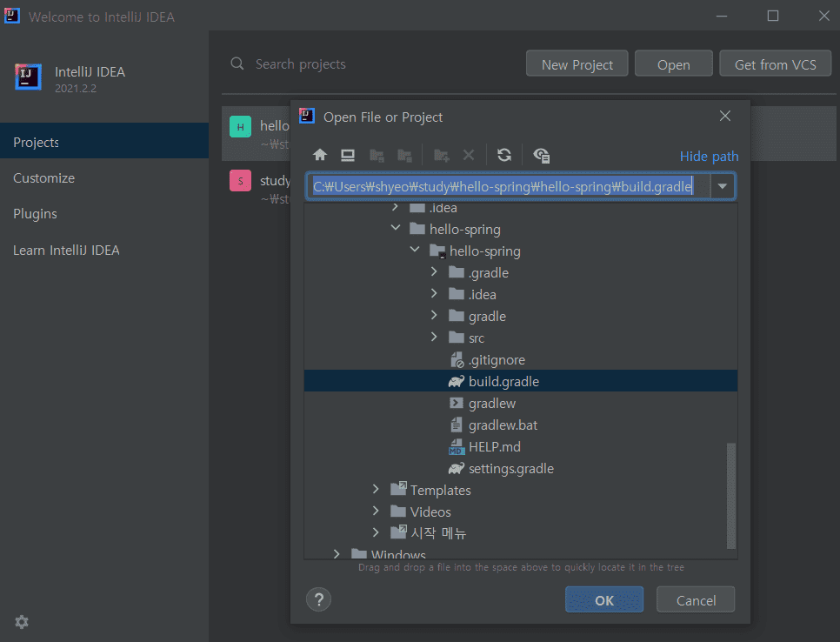The image size is (840, 642).
Task: Expand the Videos folder node
Action: (x=376, y=511)
